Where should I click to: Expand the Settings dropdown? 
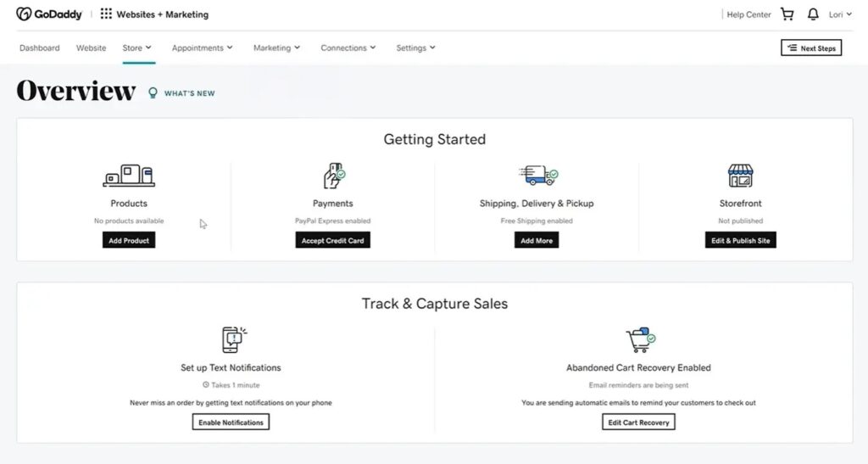pos(415,48)
